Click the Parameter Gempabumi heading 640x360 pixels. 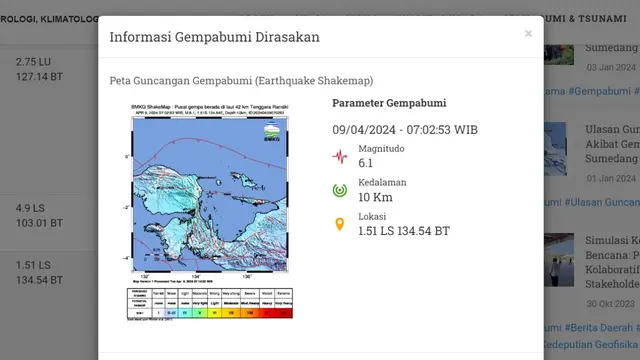[x=389, y=103]
